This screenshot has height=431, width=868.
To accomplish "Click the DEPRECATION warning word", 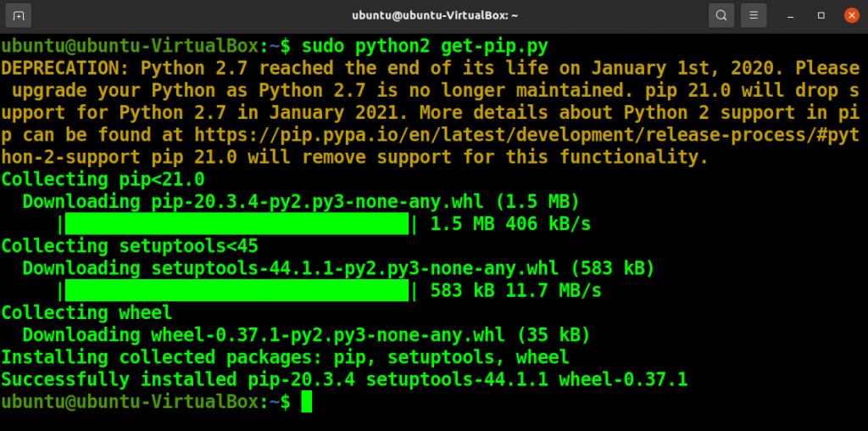I will (x=65, y=68).
